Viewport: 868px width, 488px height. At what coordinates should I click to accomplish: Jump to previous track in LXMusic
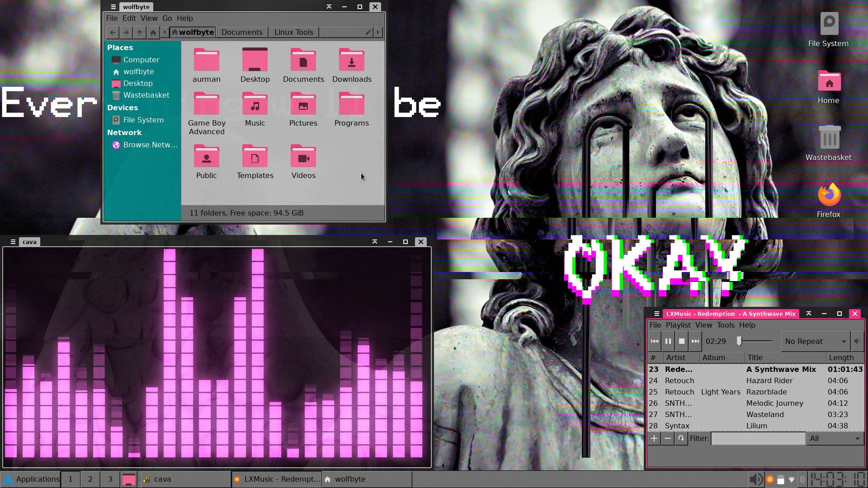point(654,341)
